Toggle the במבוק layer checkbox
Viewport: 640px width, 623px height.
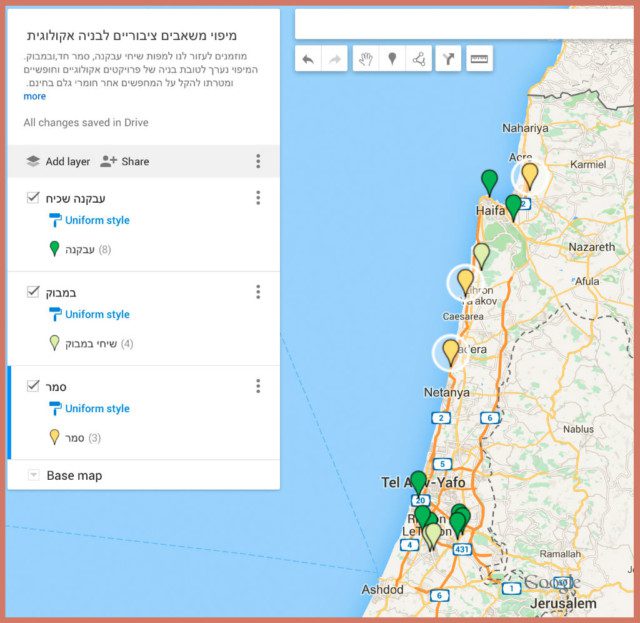click(33, 291)
